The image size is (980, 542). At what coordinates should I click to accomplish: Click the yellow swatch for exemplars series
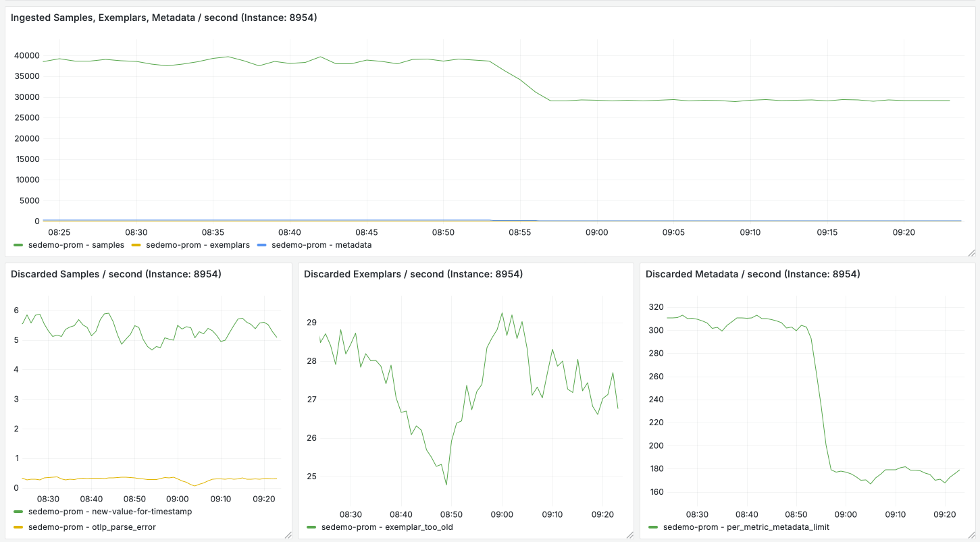coord(137,245)
